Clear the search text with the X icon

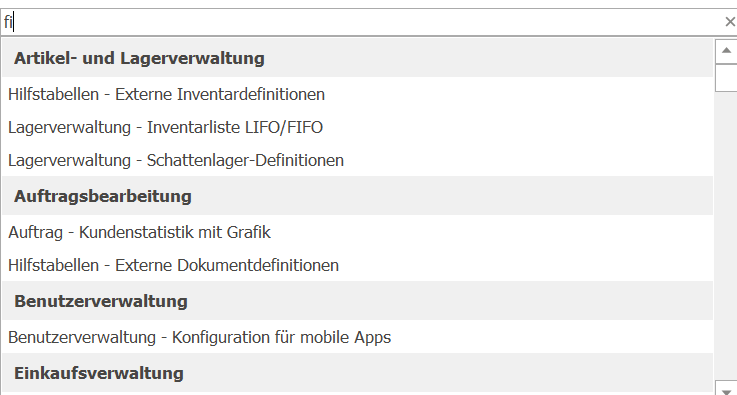729,22
